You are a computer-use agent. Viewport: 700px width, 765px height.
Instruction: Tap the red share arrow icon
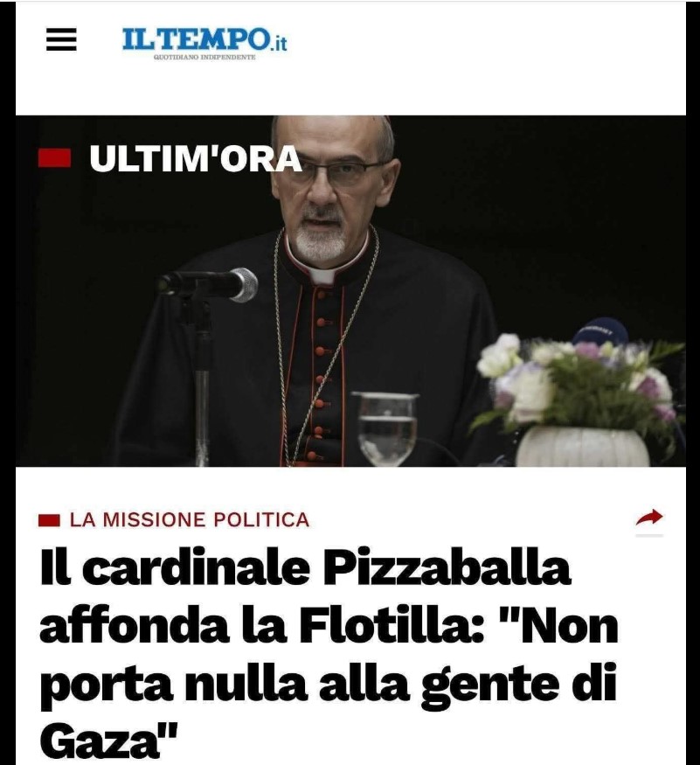(649, 518)
